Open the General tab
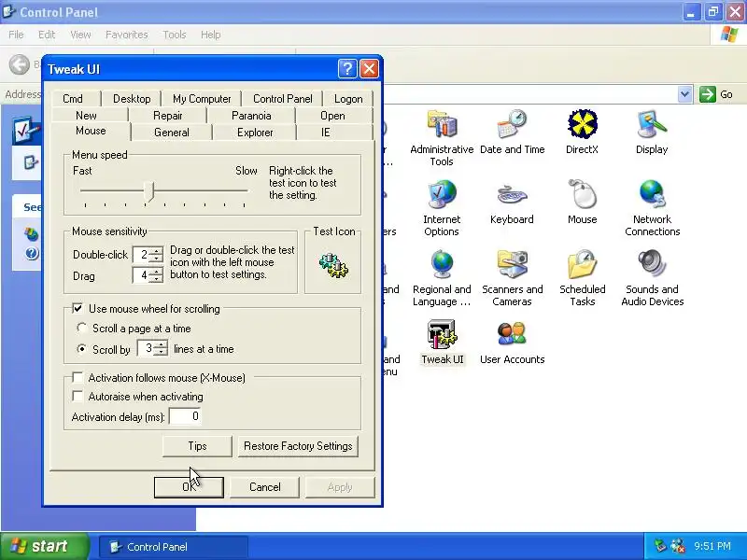 172,133
